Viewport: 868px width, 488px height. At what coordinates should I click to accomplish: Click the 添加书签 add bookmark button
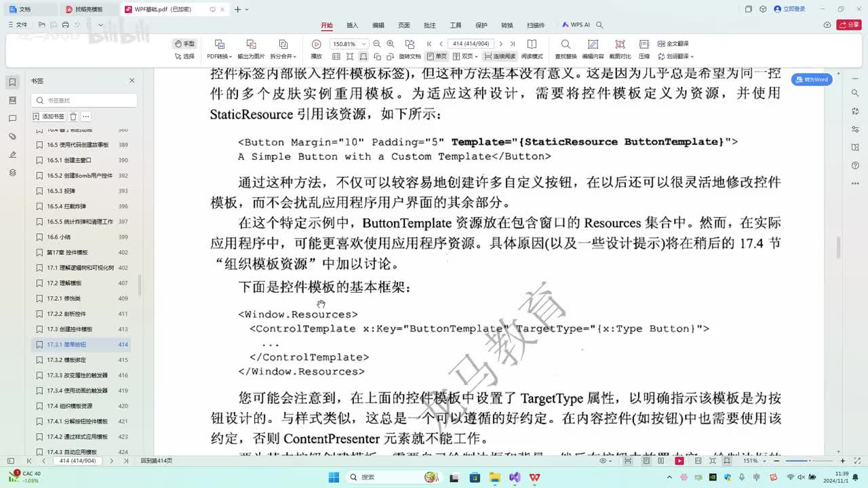point(49,117)
